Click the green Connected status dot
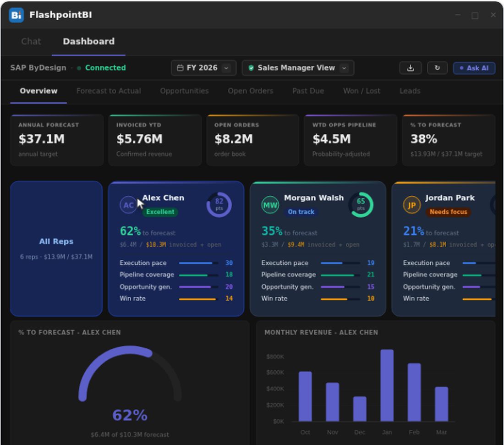The image size is (504, 445). tap(79, 68)
